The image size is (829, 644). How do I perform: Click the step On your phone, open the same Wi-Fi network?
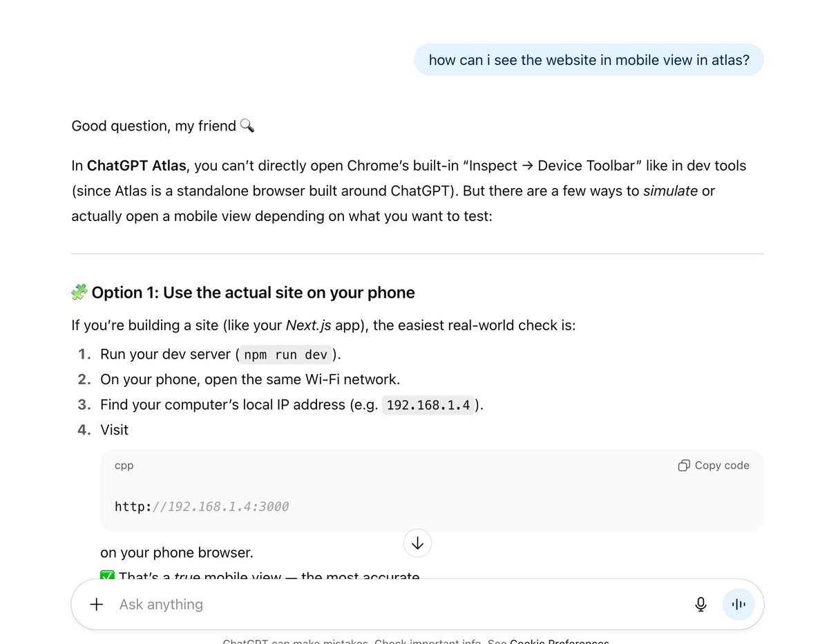click(250, 379)
